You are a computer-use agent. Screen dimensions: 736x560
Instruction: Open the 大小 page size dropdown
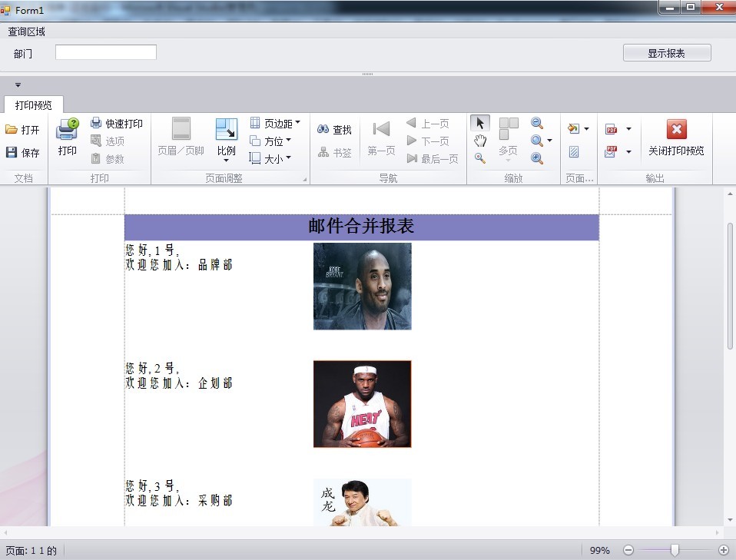270,157
